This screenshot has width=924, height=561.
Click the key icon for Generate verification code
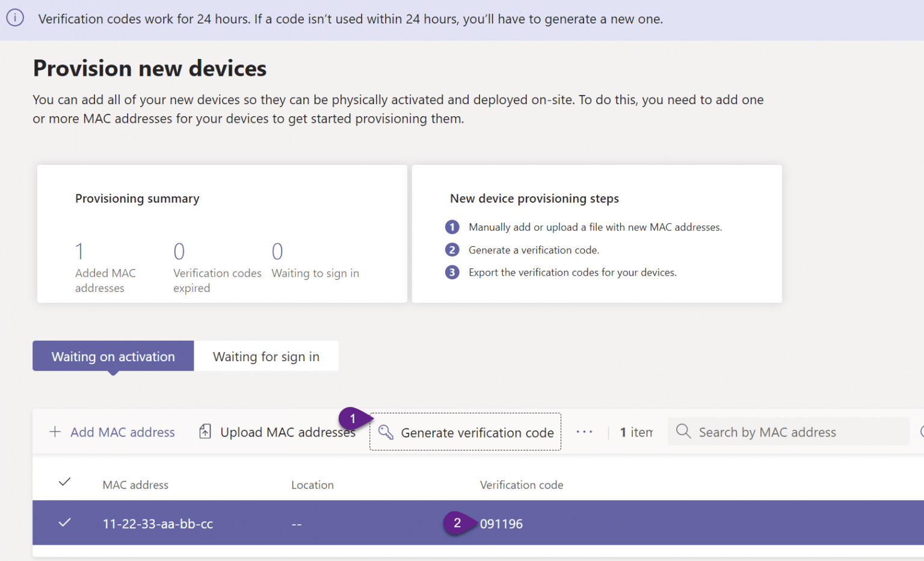coord(386,432)
